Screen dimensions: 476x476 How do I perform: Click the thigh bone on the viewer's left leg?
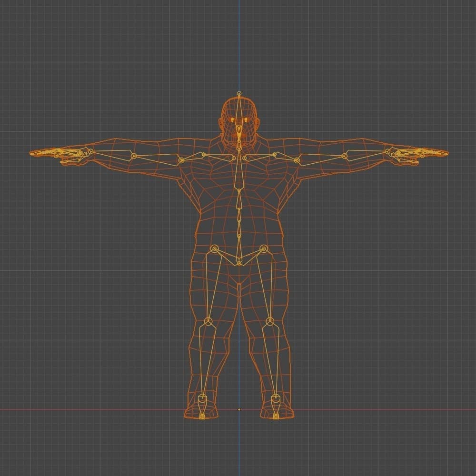coord(212,285)
